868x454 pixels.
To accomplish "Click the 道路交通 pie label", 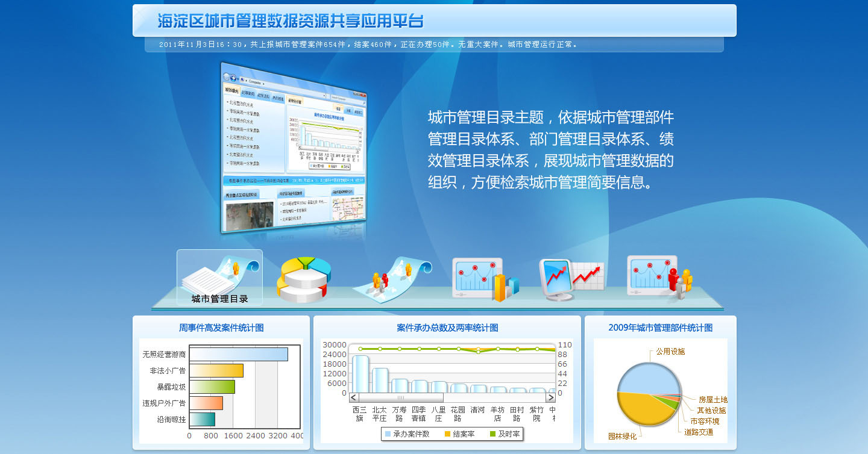I will [x=699, y=432].
